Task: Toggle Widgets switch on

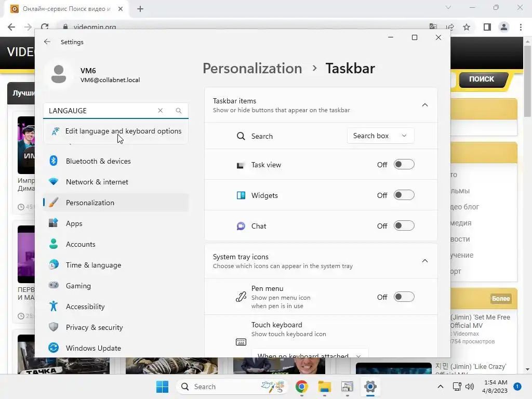Action: pyautogui.click(x=404, y=195)
